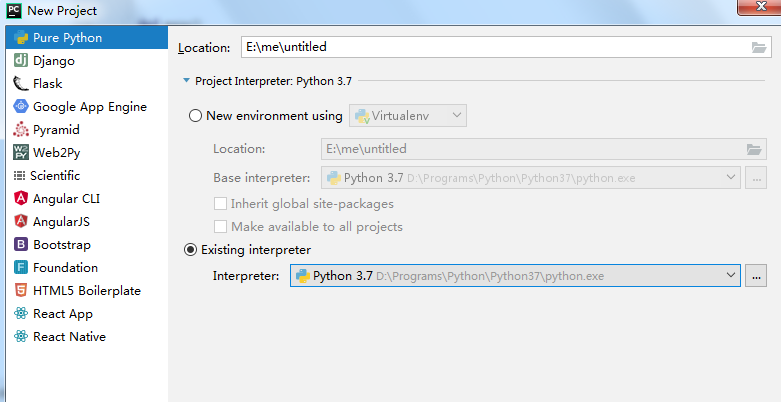Browse folder for project Location
781x402 pixels.
pos(759,47)
